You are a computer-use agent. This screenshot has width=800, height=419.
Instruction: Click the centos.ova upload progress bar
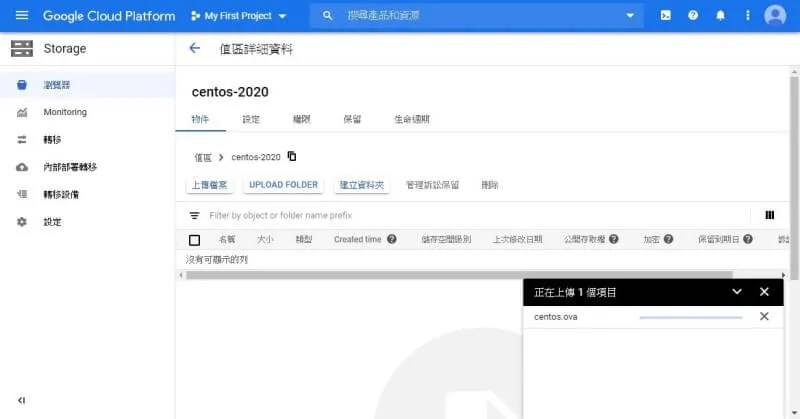[691, 317]
